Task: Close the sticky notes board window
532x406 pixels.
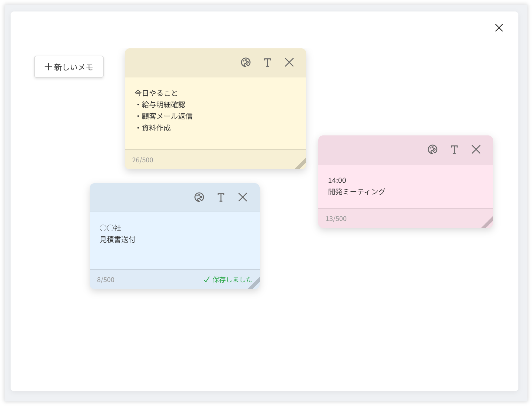Action: 499,28
